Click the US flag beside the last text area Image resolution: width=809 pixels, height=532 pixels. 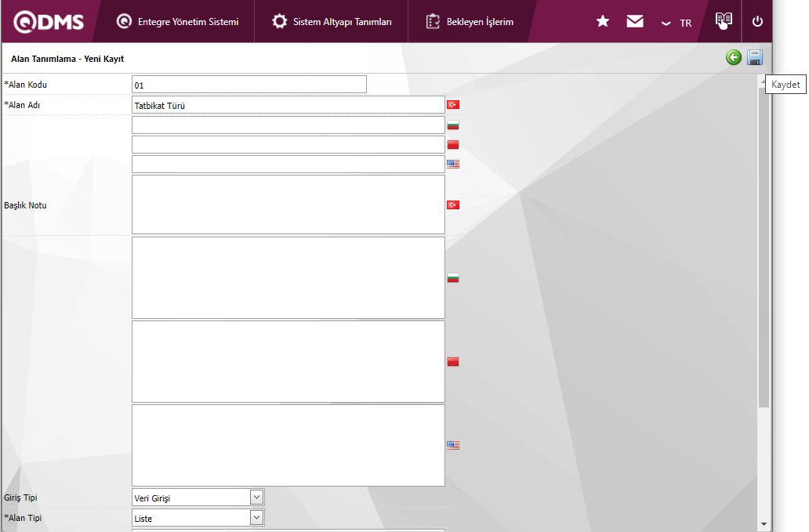coord(452,445)
